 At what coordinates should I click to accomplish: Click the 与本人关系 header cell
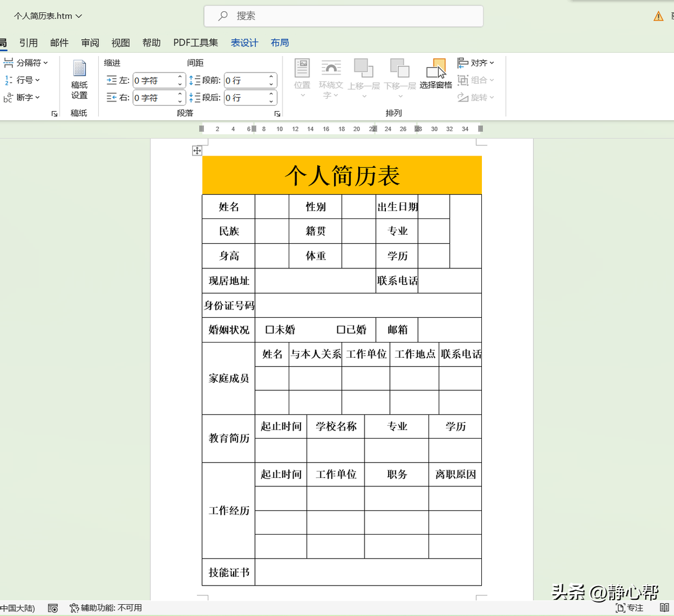[316, 354]
